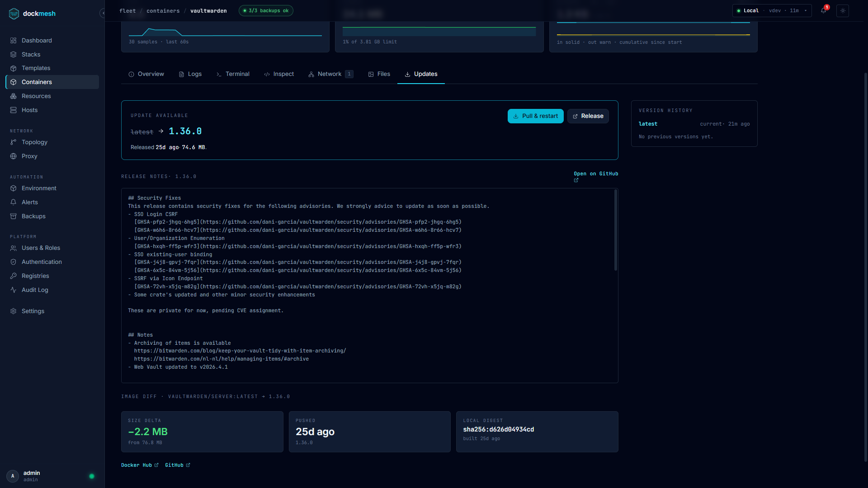Open Settings gear in sidebar
Screen dimensions: 868x488
pos(14,311)
